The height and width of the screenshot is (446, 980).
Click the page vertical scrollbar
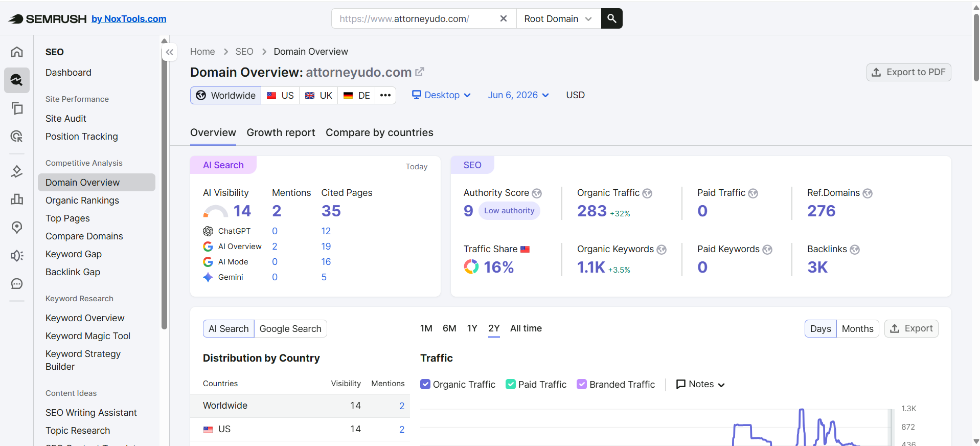point(976,47)
